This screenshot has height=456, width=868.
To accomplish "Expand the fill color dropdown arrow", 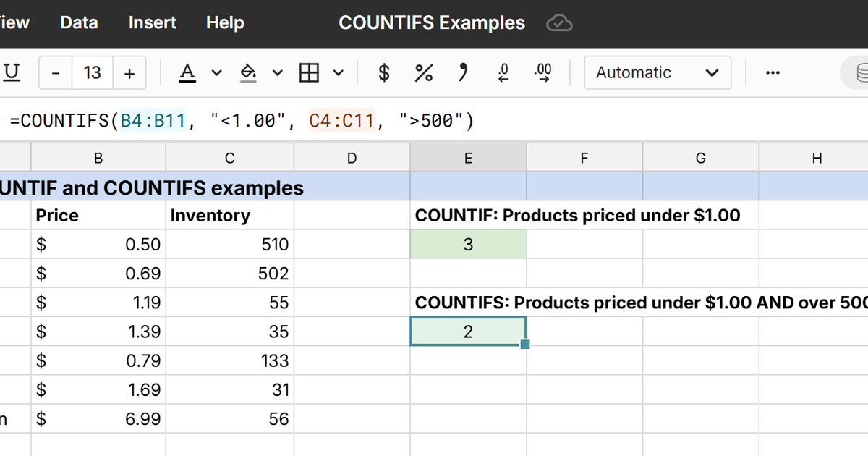I will pyautogui.click(x=277, y=73).
